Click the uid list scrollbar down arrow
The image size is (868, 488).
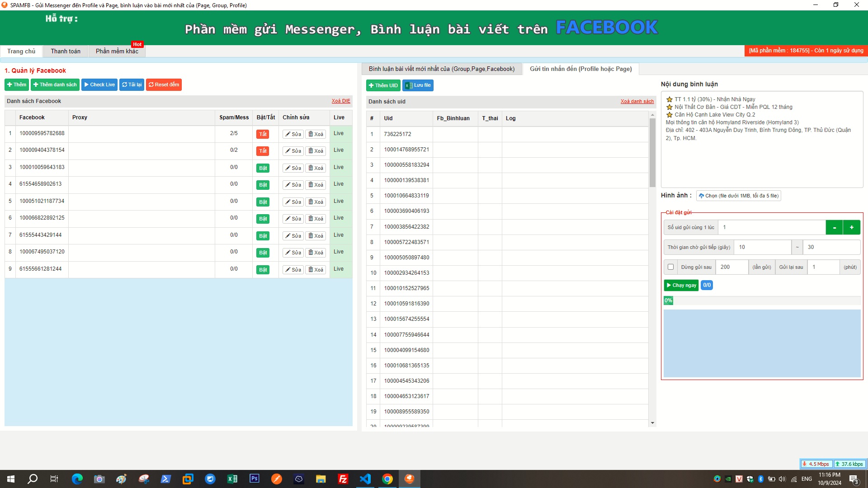[652, 423]
